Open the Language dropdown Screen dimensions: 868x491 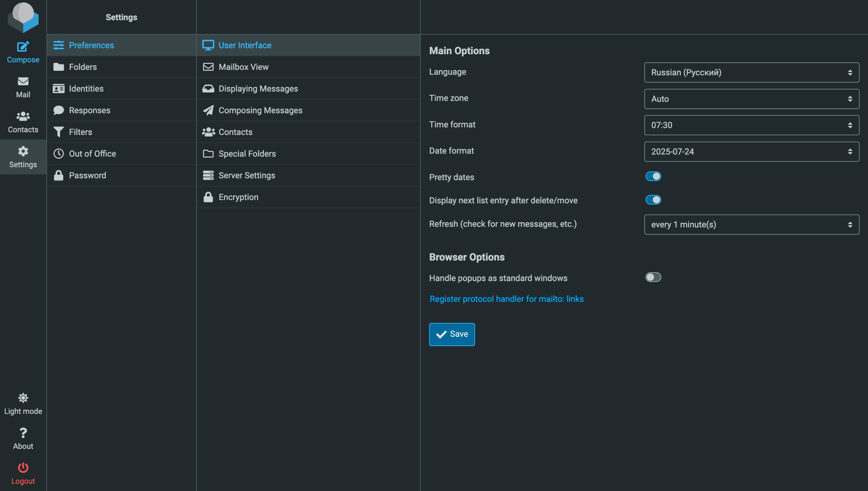click(x=751, y=72)
